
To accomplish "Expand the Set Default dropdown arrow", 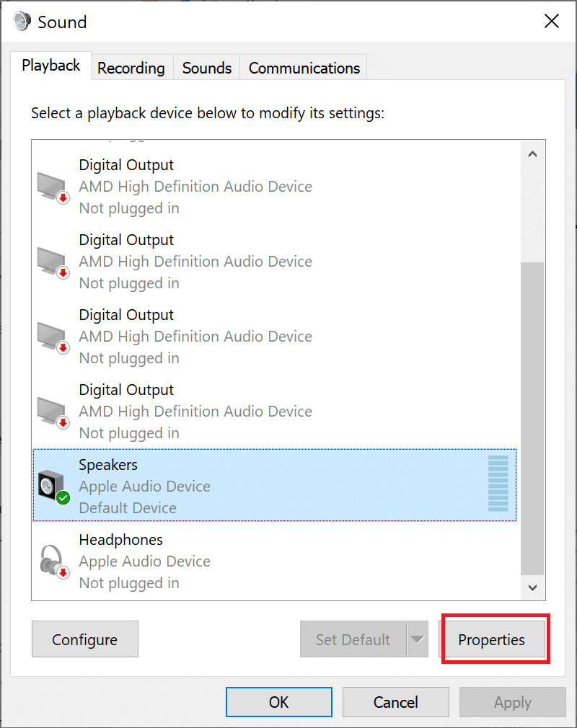I will tap(418, 639).
